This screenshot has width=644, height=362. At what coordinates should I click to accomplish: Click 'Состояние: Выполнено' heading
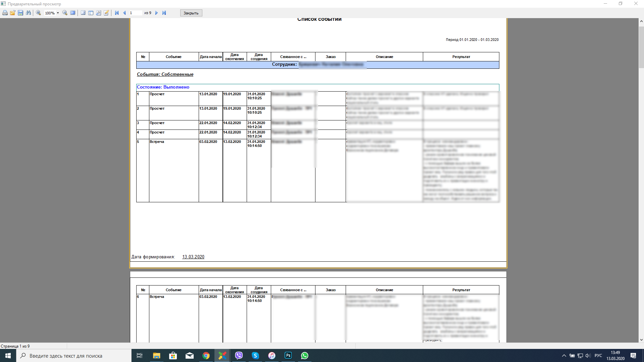tap(163, 87)
